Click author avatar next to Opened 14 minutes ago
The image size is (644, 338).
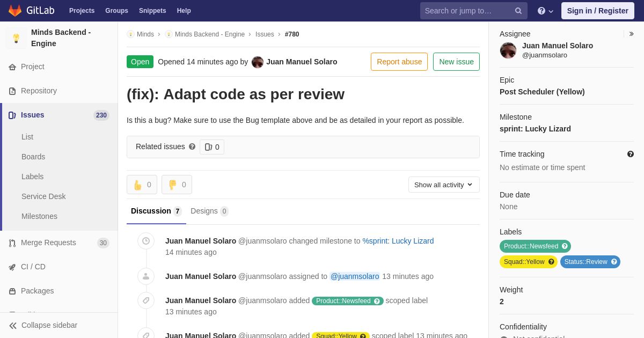click(258, 62)
